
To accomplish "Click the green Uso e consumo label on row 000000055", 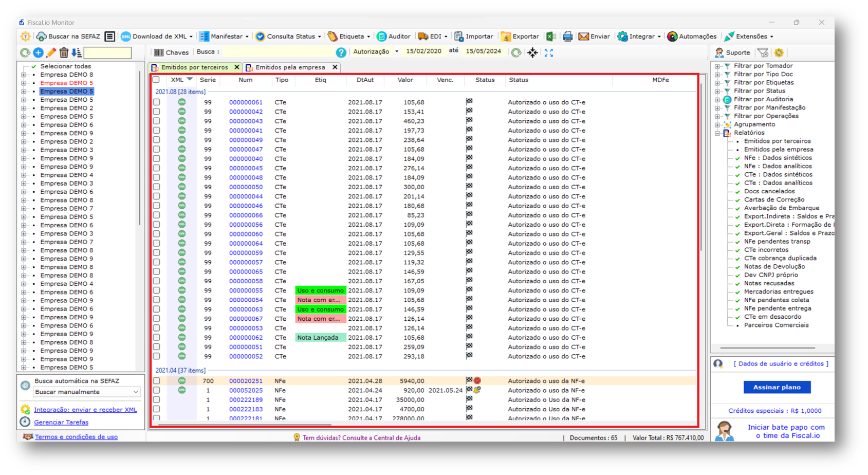I will point(320,290).
